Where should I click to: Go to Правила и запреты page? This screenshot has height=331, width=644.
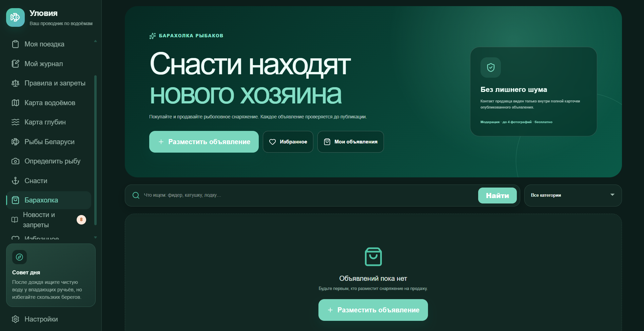(48, 83)
